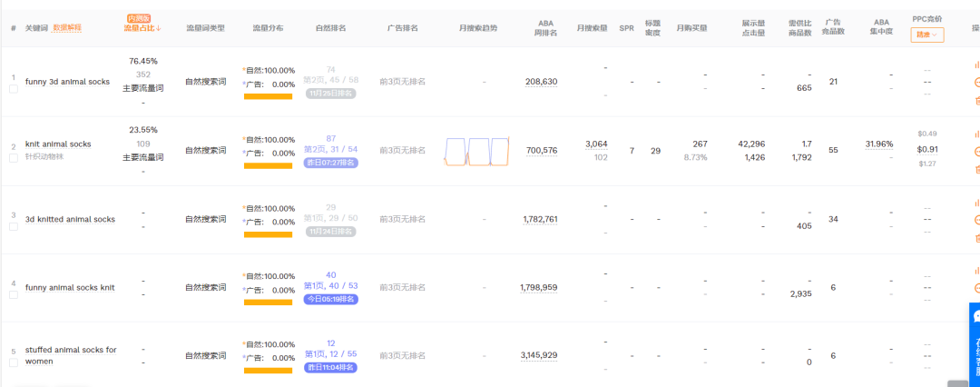Click bar chart icon for 3d knitted animal socks
Viewport: 980px width, 387px height.
(x=976, y=203)
